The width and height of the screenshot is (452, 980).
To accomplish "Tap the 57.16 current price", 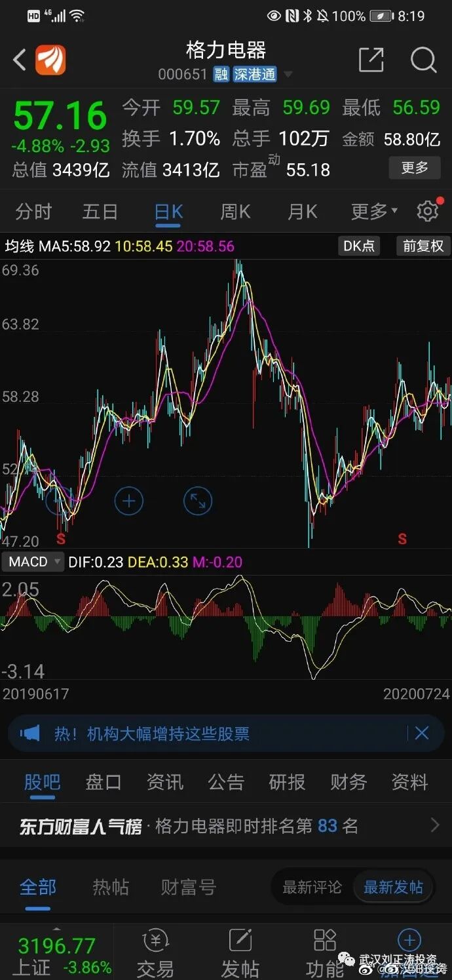I will pos(60,116).
